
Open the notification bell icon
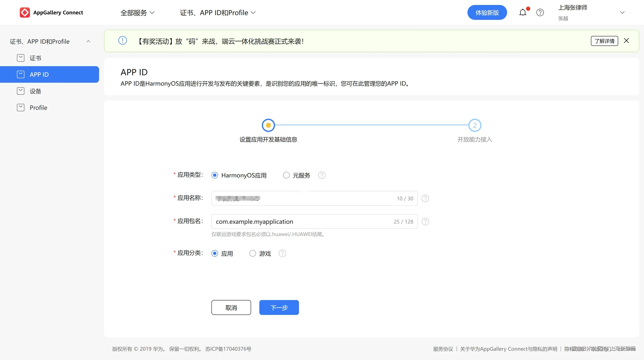[523, 13]
